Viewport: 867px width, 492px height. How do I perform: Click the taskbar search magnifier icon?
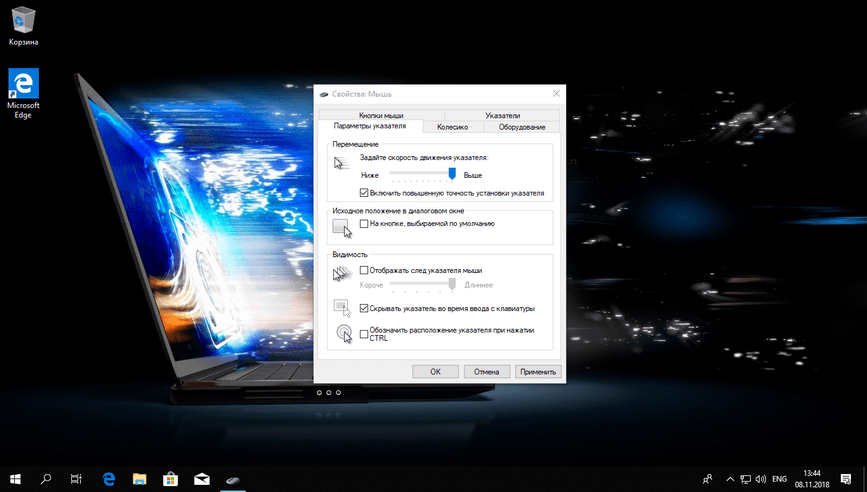pos(46,479)
